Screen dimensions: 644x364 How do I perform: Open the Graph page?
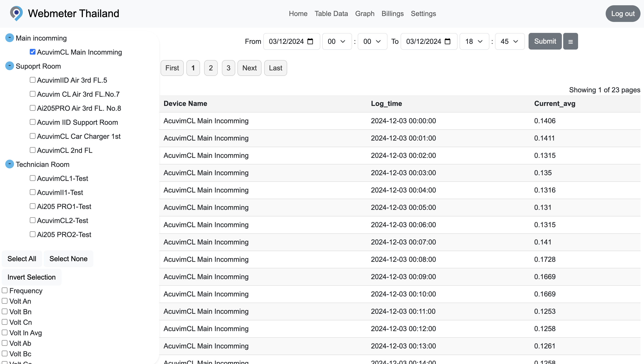point(365,14)
